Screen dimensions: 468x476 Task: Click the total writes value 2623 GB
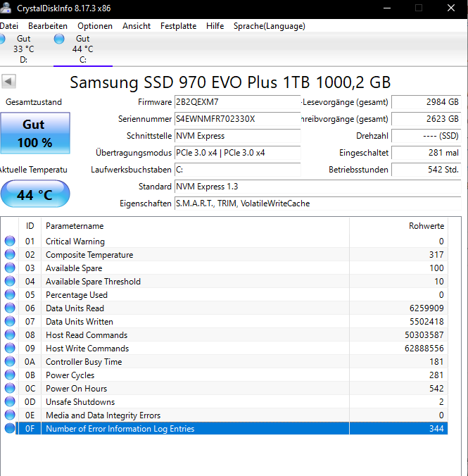426,119
